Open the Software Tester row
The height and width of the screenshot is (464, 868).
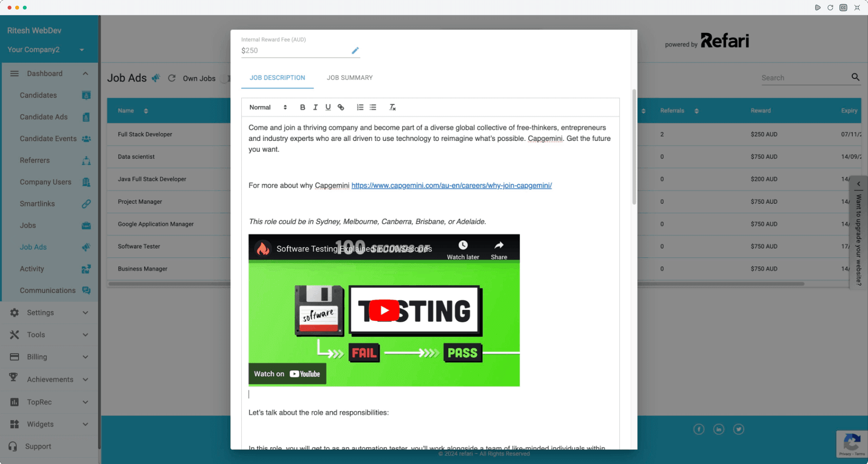click(x=139, y=247)
